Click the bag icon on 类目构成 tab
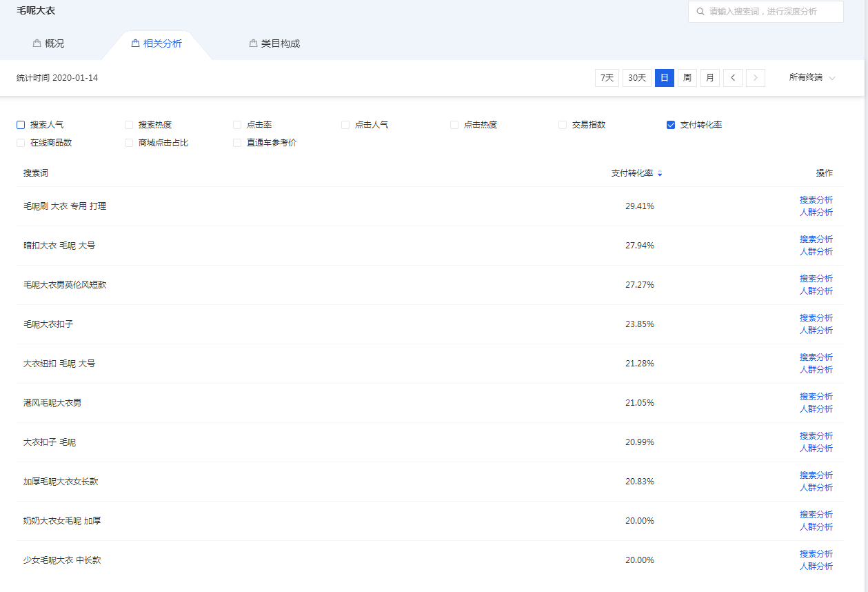868x592 pixels. pos(253,43)
